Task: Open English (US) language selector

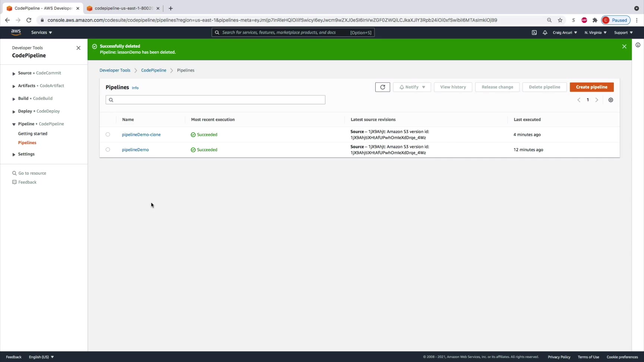Action: click(x=41, y=357)
